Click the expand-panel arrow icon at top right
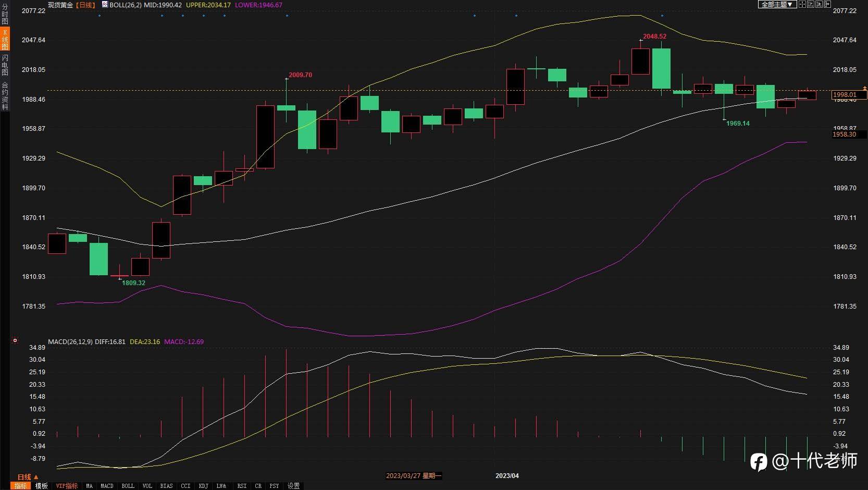 [827, 4]
